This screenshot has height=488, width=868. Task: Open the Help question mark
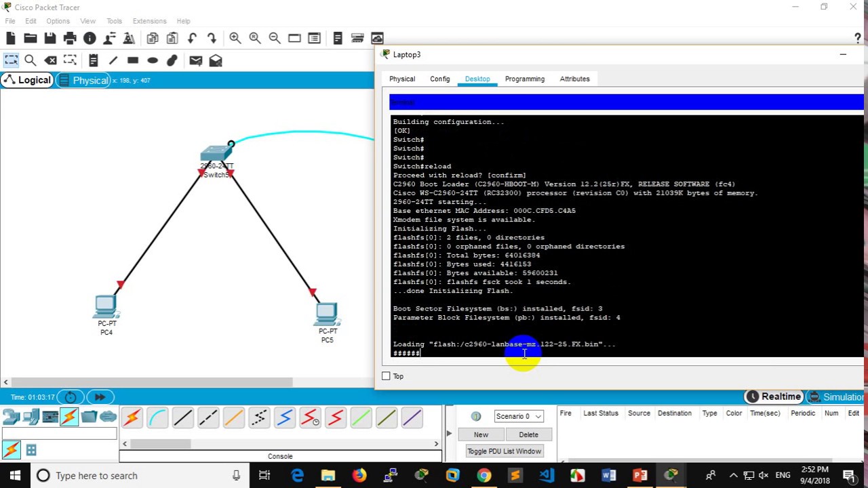pos(858,39)
